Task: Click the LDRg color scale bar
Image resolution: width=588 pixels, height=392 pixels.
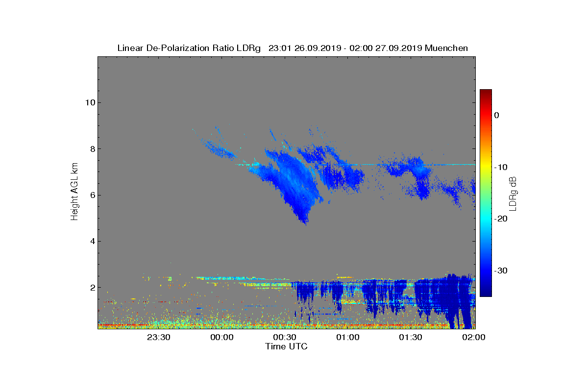Action: pyautogui.click(x=486, y=193)
